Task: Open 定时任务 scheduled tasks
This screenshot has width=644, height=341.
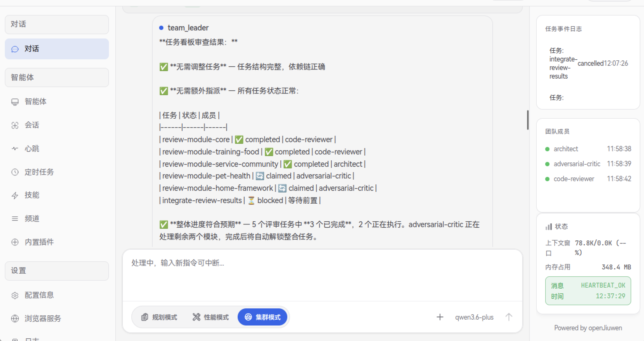Action: (57, 172)
